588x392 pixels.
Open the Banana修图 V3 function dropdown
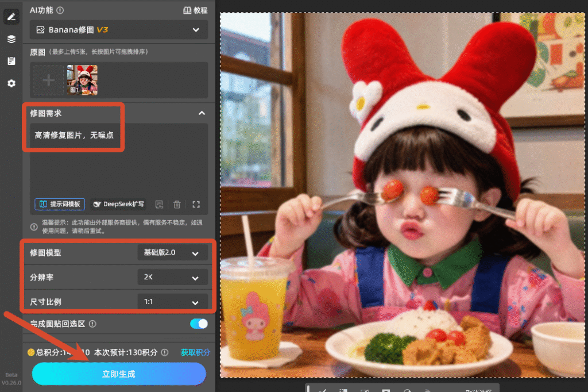(x=118, y=30)
